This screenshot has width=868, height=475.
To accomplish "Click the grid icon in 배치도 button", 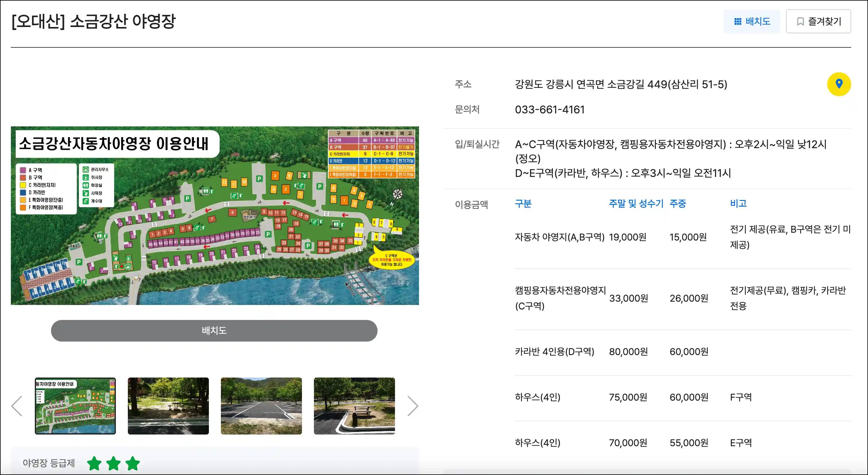I will 738,22.
